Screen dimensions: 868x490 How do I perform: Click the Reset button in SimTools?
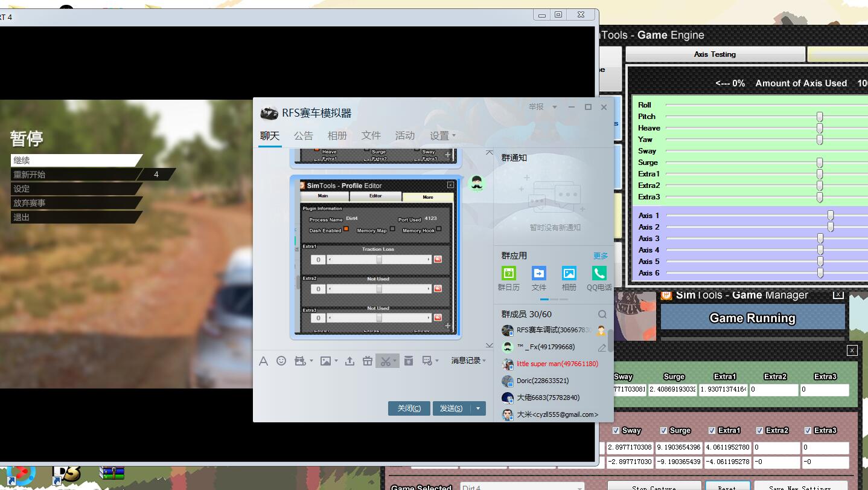[x=727, y=486]
